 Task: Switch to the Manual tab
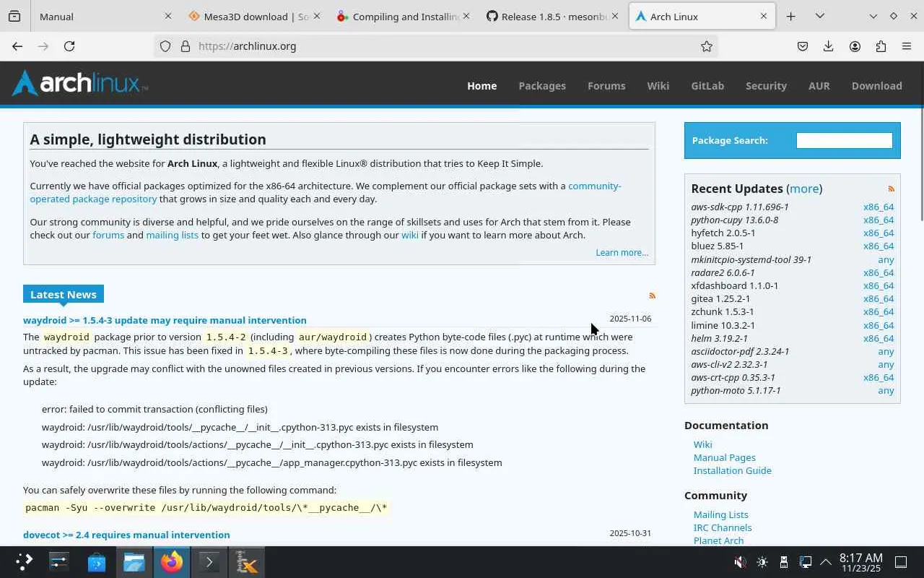click(x=104, y=16)
